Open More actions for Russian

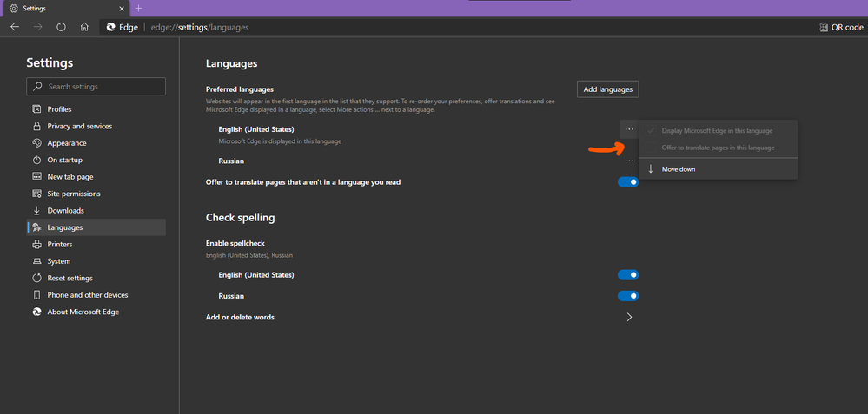tap(629, 161)
